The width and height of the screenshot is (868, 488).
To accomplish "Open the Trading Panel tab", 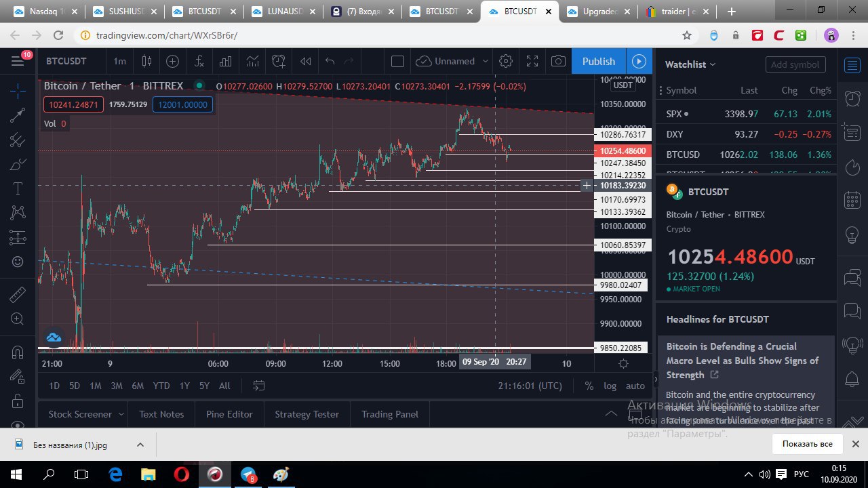I will click(x=390, y=414).
